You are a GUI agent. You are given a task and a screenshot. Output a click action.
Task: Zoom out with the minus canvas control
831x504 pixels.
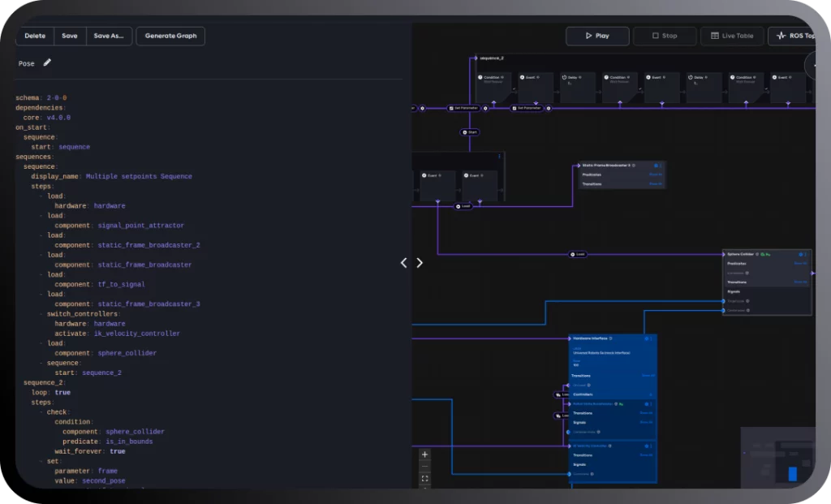coord(424,467)
